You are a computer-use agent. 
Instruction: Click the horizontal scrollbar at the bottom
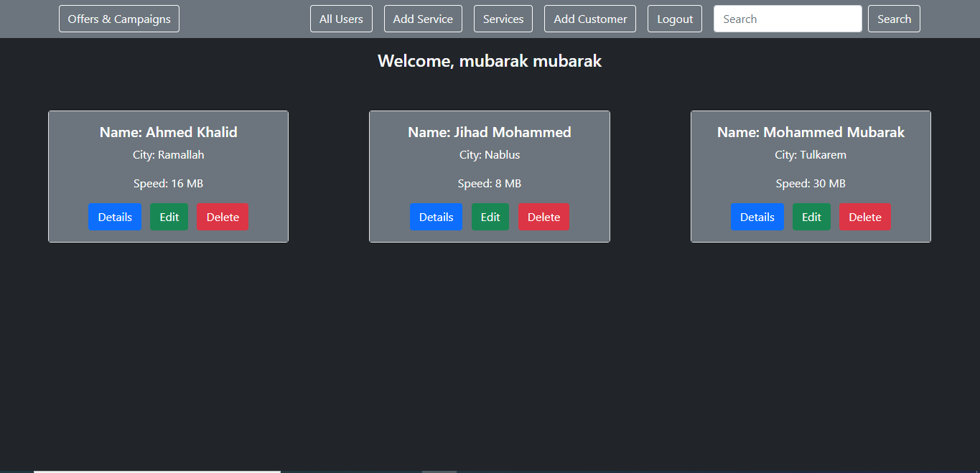coord(158,471)
